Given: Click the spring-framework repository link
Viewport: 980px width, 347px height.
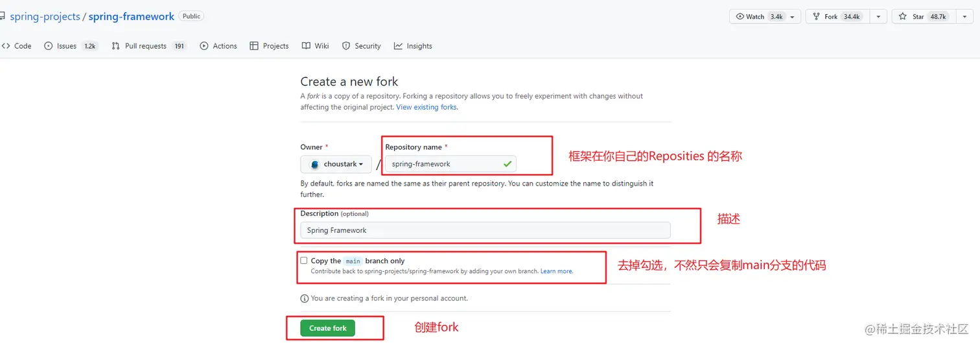Looking at the screenshot, I should pos(132,16).
